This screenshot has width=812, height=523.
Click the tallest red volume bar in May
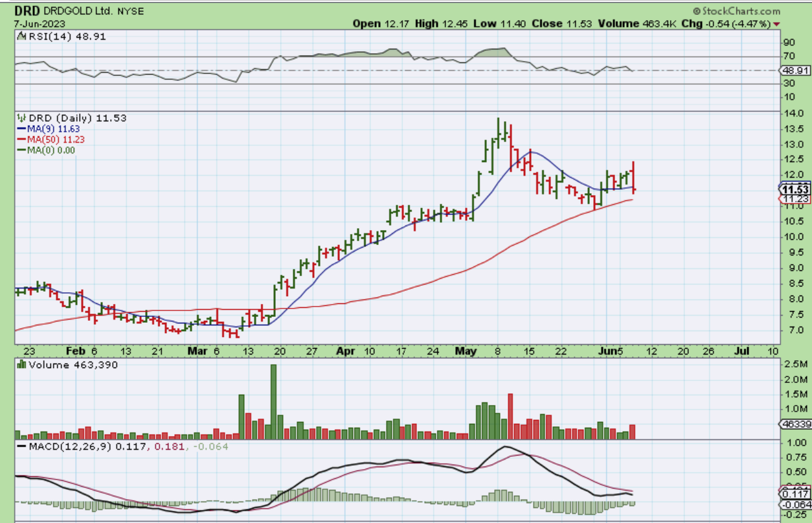[x=510, y=417]
